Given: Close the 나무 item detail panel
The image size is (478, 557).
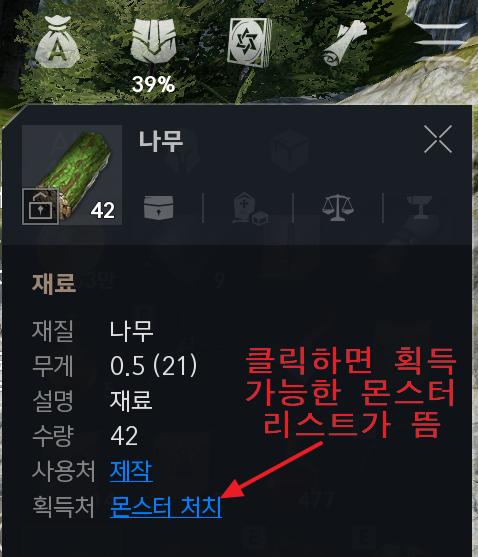Looking at the screenshot, I should pos(438,139).
